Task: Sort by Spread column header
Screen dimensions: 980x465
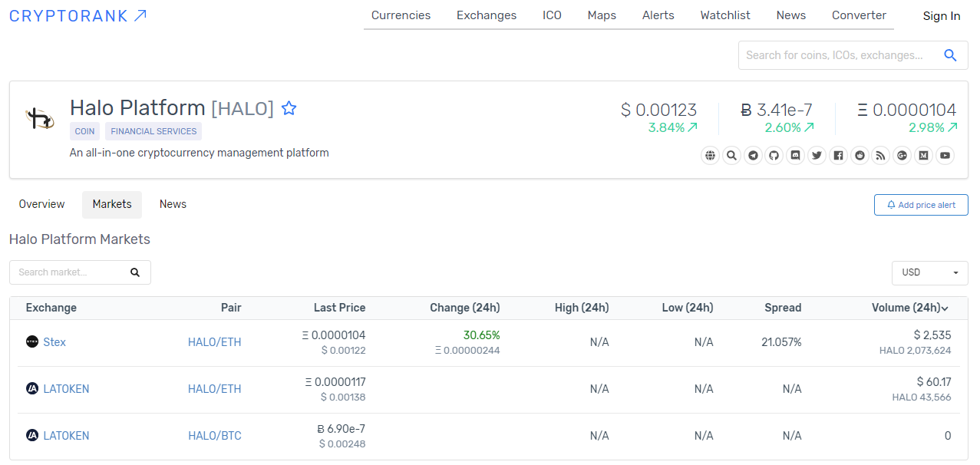Action: 783,308
